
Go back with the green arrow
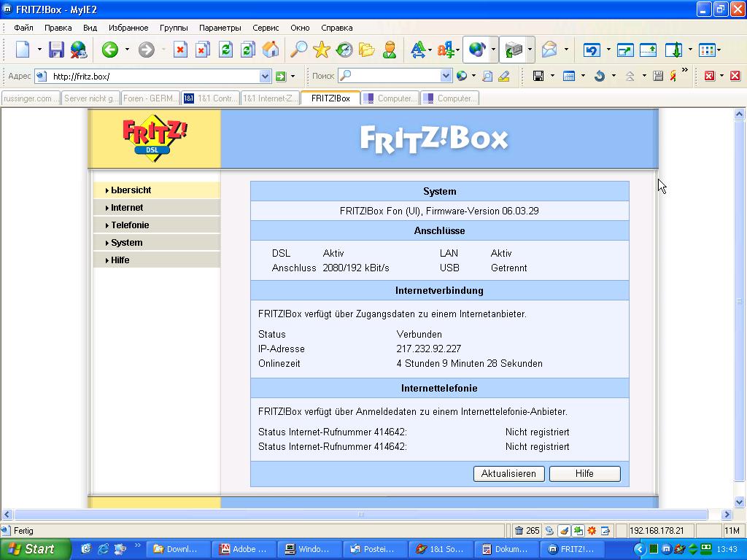point(109,50)
